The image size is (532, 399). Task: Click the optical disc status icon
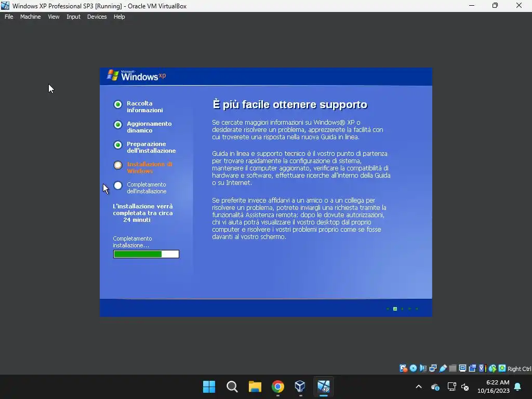413,368
